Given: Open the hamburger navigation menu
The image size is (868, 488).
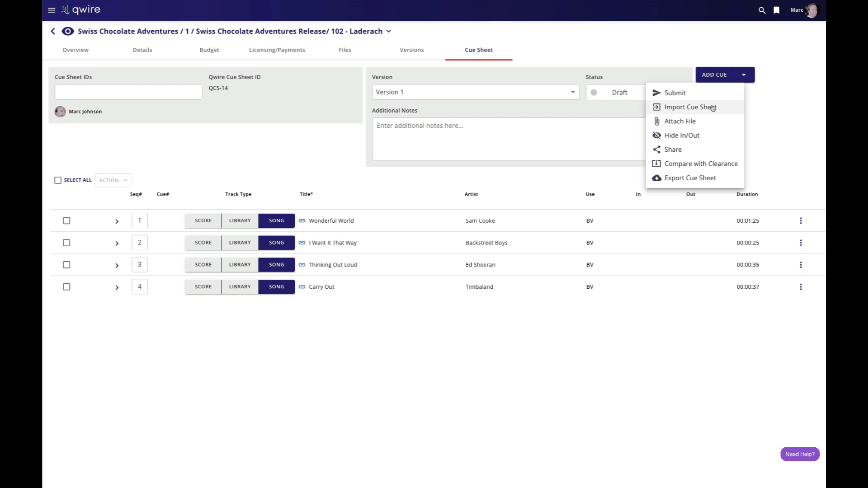Looking at the screenshot, I should (52, 10).
